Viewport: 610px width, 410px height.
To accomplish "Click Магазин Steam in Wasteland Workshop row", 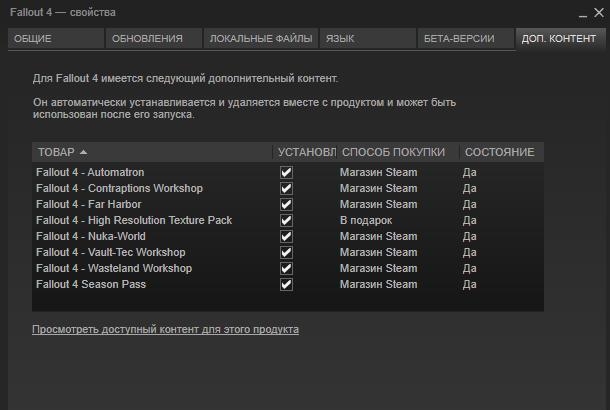I will pos(379,268).
